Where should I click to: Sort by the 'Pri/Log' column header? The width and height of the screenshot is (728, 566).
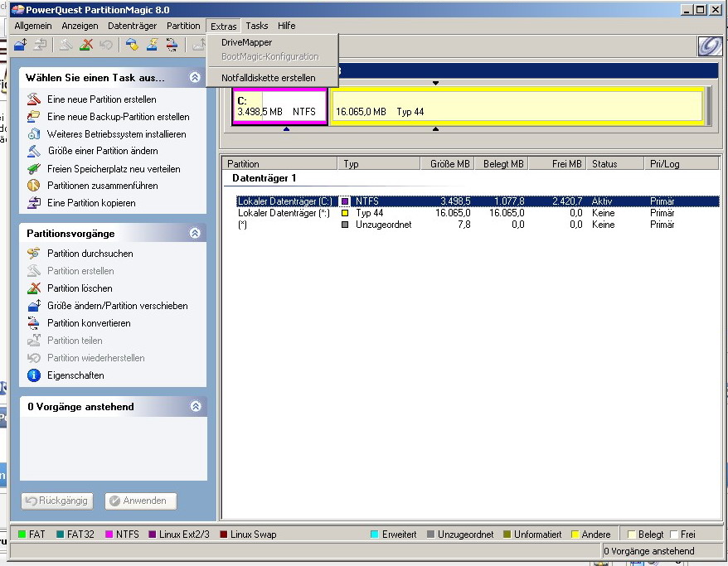point(682,164)
